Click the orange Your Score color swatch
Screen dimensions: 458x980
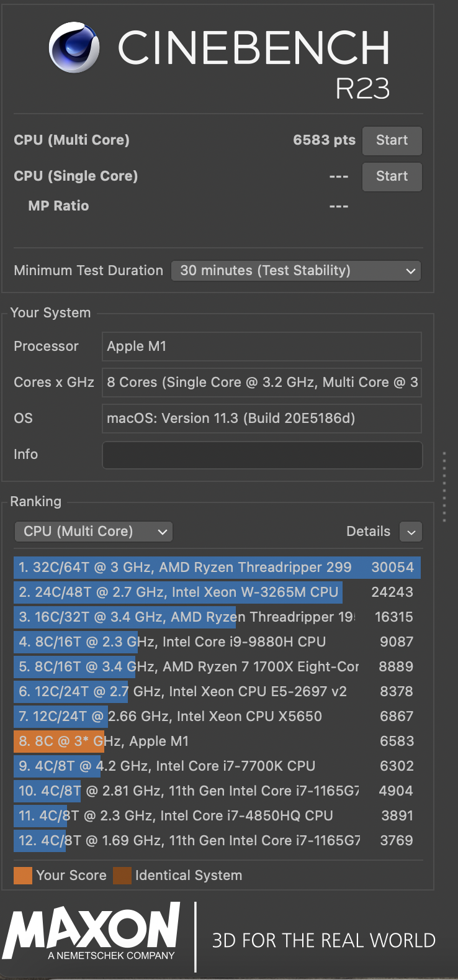23,876
